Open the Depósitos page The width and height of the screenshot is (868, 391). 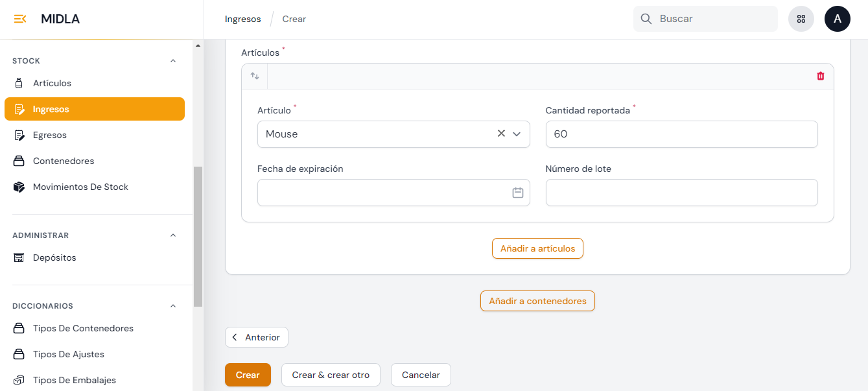(x=54, y=257)
